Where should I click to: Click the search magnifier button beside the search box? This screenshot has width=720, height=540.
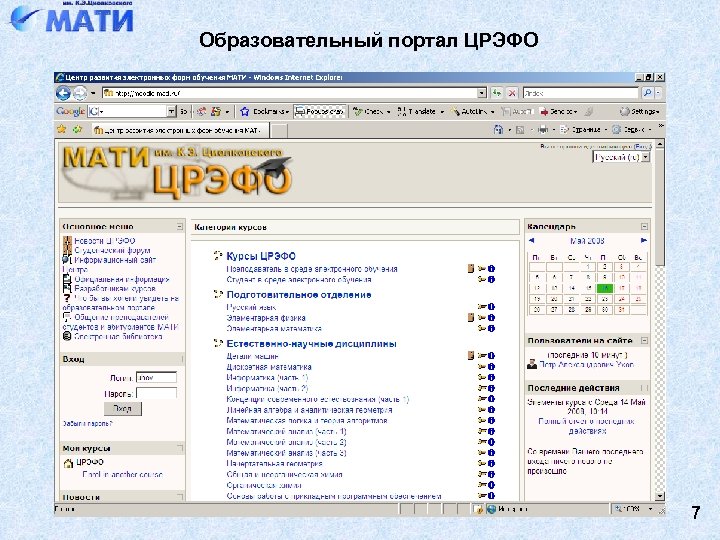(647, 93)
